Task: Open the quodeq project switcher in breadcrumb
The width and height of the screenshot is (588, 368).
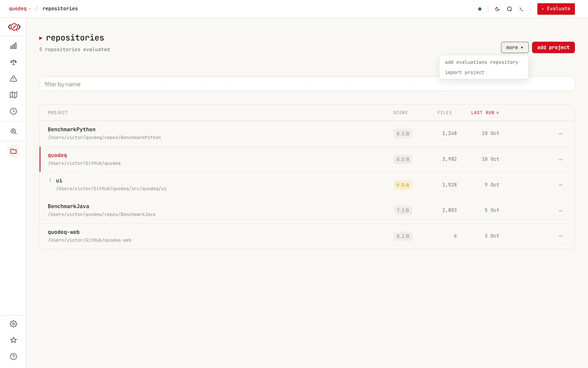Action: (20, 9)
